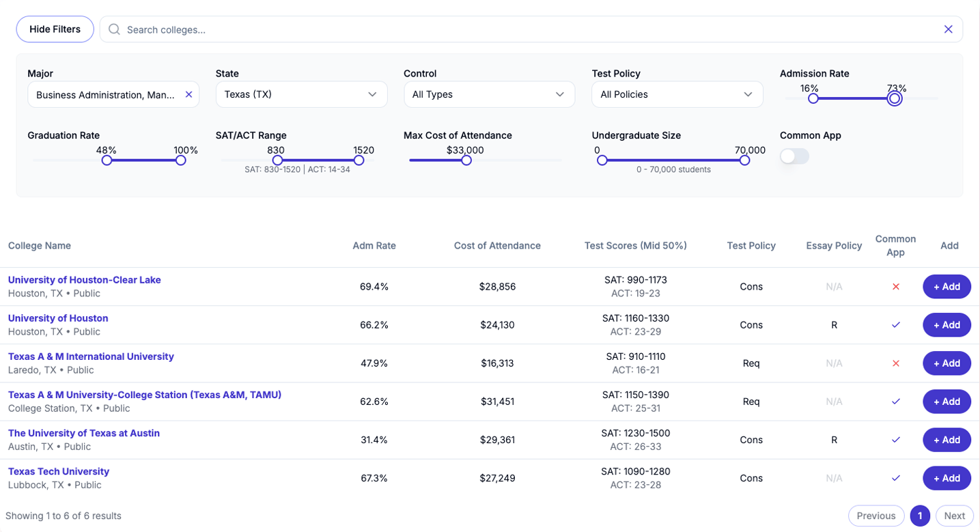
Task: Click the Essay Policy R for UT Austin
Action: click(x=834, y=440)
